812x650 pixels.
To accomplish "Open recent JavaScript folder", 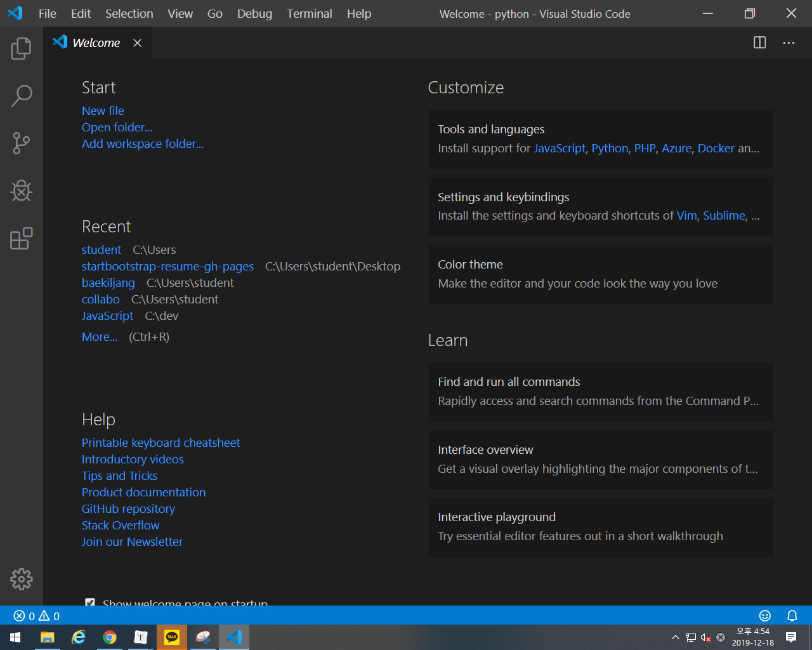I will (108, 315).
